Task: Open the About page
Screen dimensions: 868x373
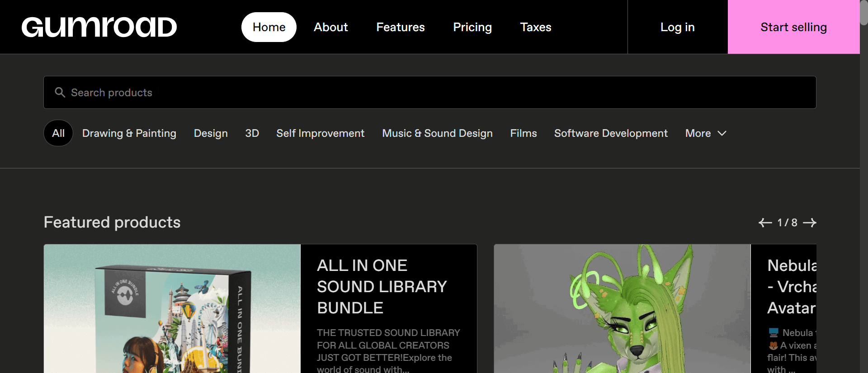Action: (x=331, y=27)
